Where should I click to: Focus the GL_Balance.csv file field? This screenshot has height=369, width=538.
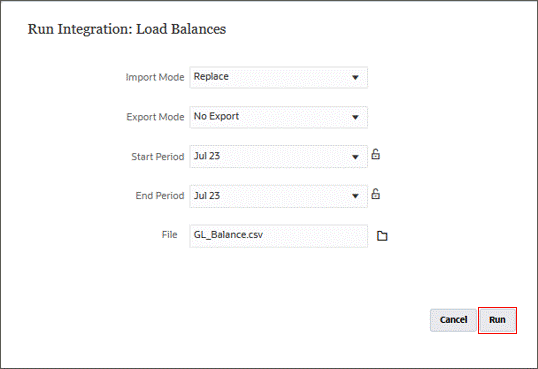279,236
